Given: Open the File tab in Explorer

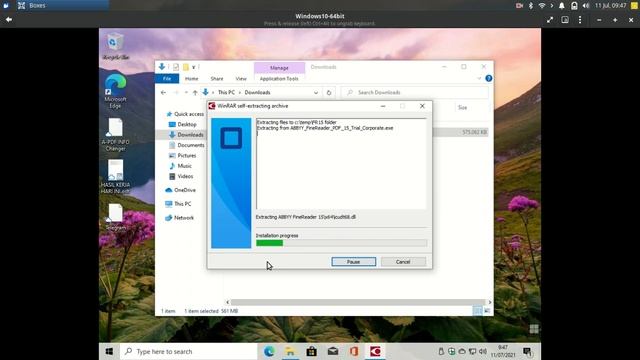Looking at the screenshot, I should (x=167, y=78).
